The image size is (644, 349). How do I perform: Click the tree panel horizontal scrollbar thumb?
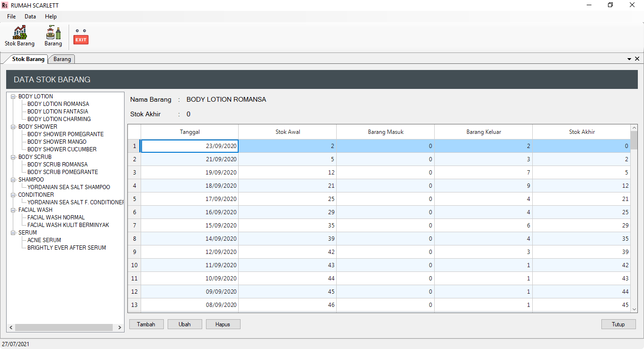pyautogui.click(x=64, y=327)
